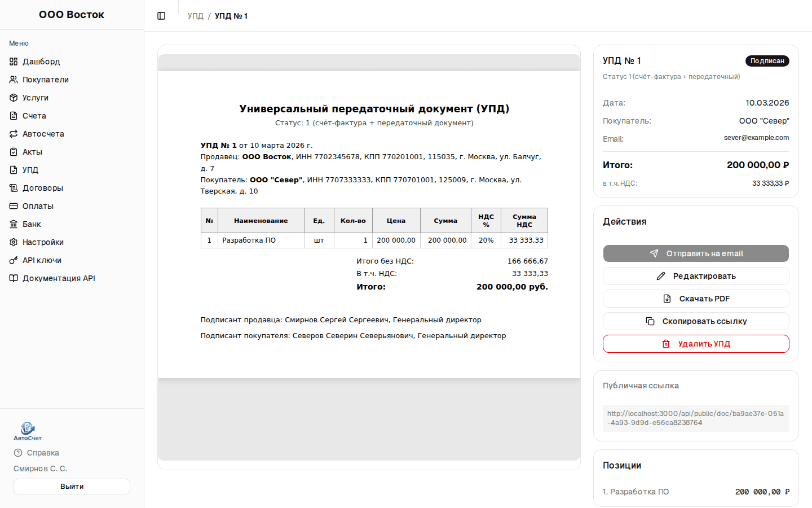Download with Скачать PDF button
The height and width of the screenshot is (508, 812).
[696, 299]
